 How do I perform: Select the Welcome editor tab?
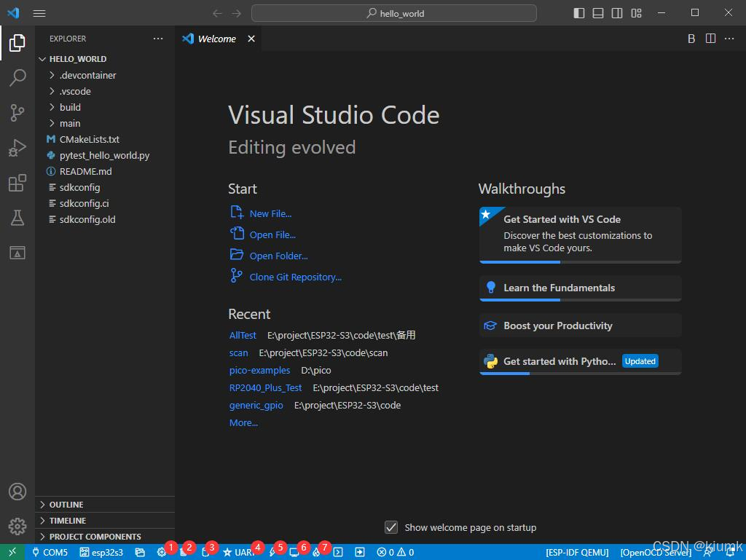(x=216, y=39)
